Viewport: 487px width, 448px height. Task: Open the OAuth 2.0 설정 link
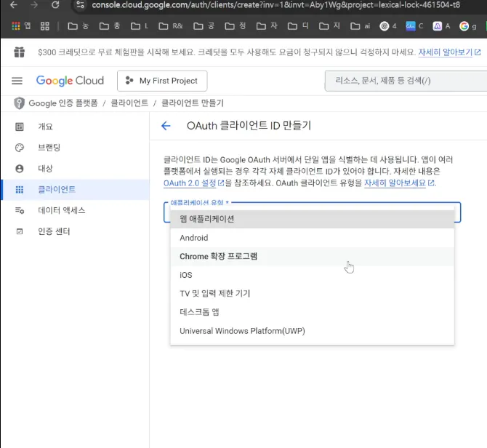click(x=193, y=183)
